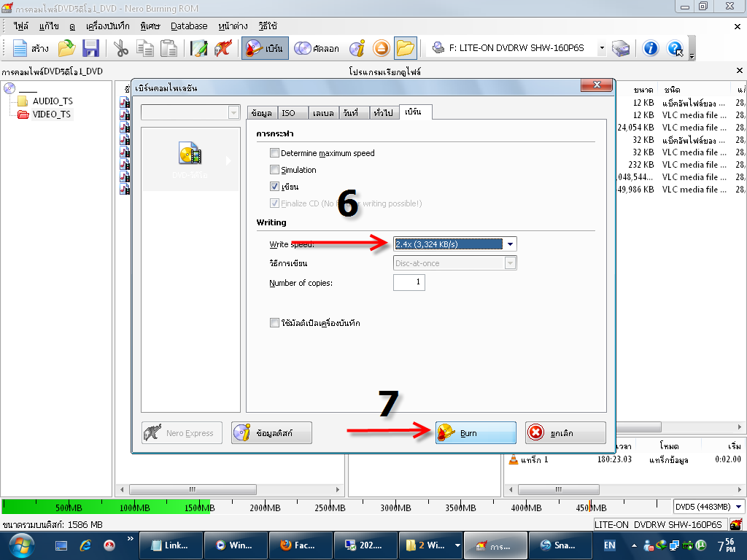Toggle the file browser folder icon
This screenshot has height=560, width=747.
coord(406,48)
